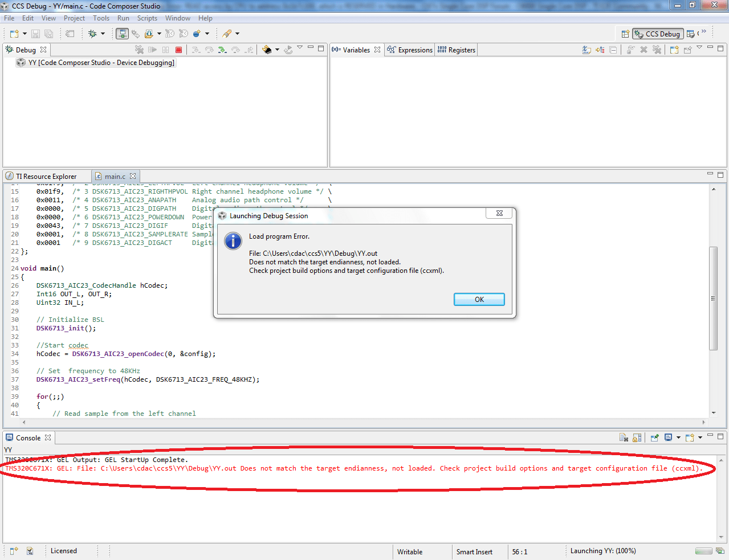Terminate the debug session with the red square icon
Viewport: 729px width, 560px height.
[178, 50]
